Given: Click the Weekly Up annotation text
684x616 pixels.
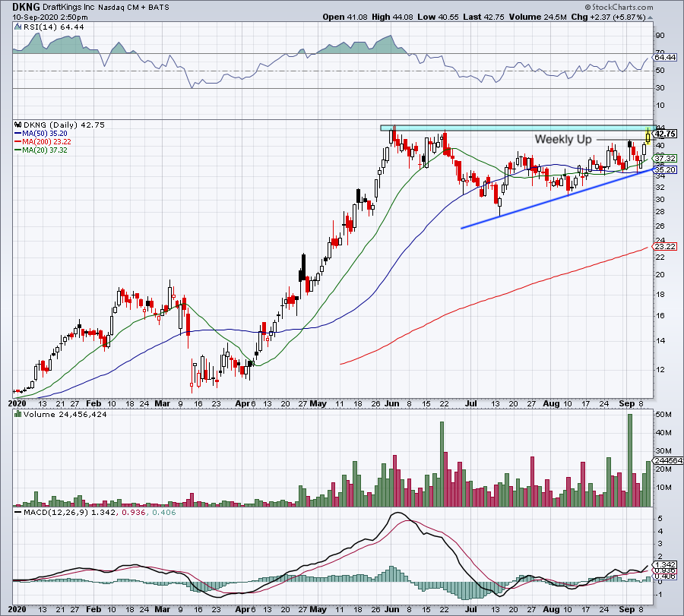Looking at the screenshot, I should pos(563,140).
